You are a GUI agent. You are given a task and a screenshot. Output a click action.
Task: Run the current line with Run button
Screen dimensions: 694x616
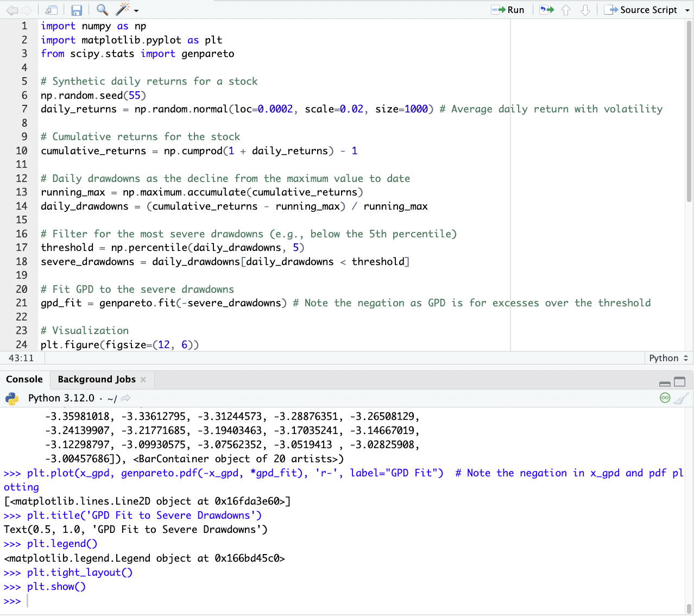click(x=508, y=10)
